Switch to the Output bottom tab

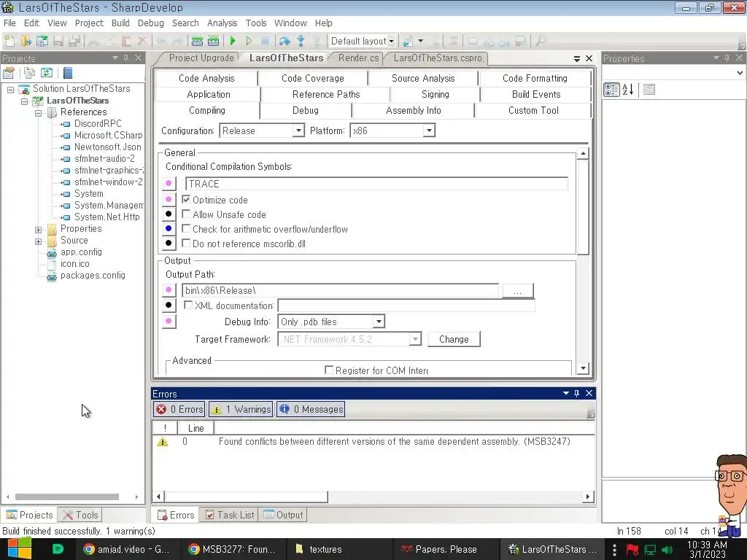[x=284, y=515]
